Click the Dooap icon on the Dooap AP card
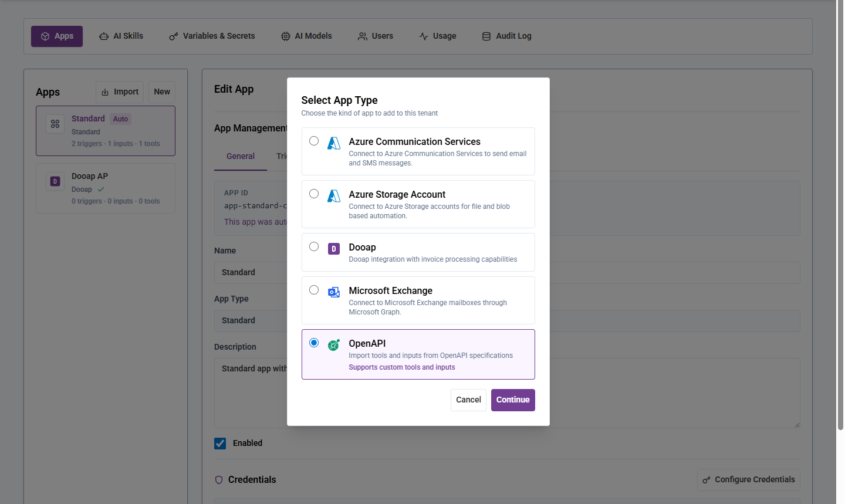This screenshot has height=504, width=845. click(55, 181)
